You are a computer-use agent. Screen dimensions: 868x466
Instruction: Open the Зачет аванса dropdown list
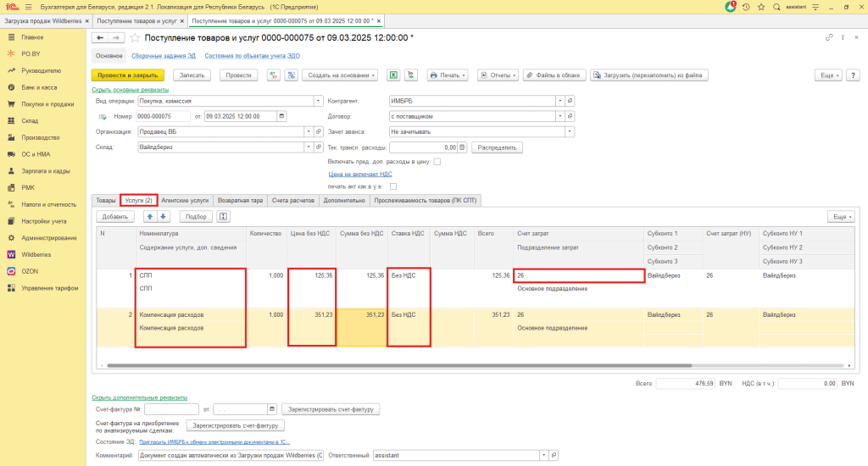570,131
